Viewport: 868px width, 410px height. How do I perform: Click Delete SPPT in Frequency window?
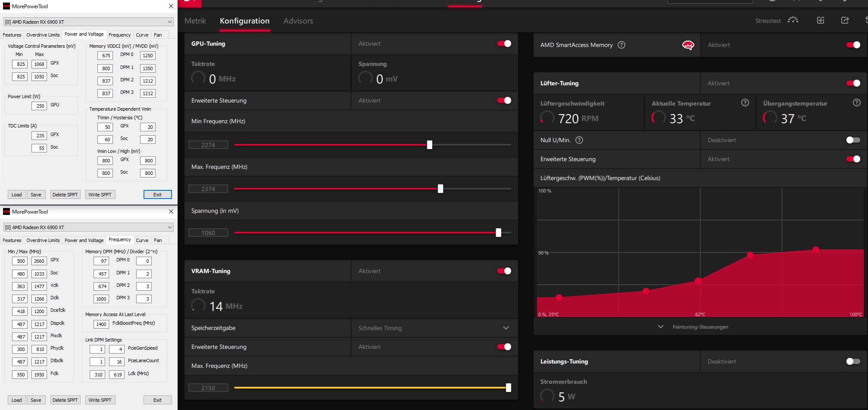point(65,400)
